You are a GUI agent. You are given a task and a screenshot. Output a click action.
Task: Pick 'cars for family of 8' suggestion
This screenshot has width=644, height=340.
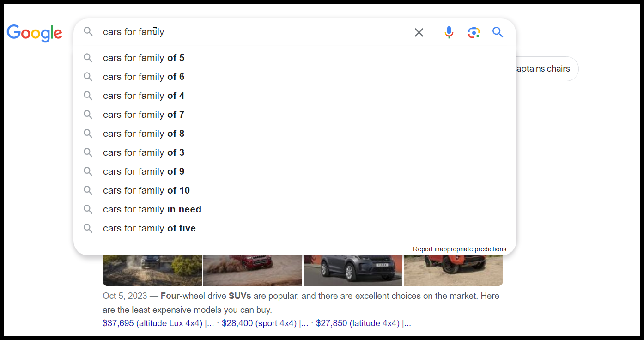[144, 134]
